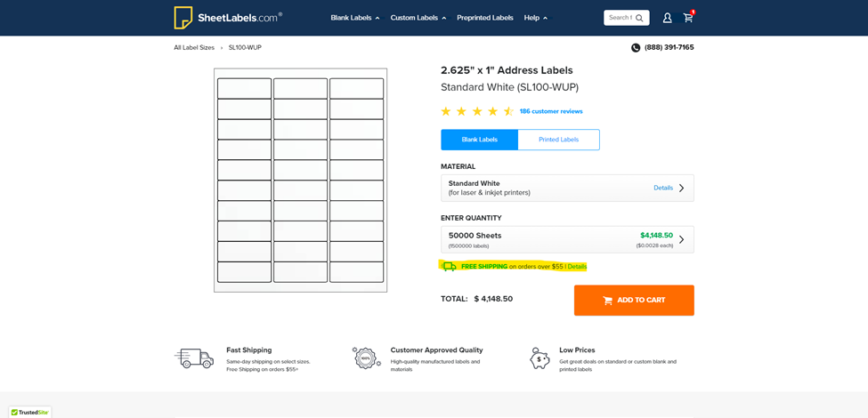Click the free shipping truck icon
The width and height of the screenshot is (868, 418).
tap(449, 267)
